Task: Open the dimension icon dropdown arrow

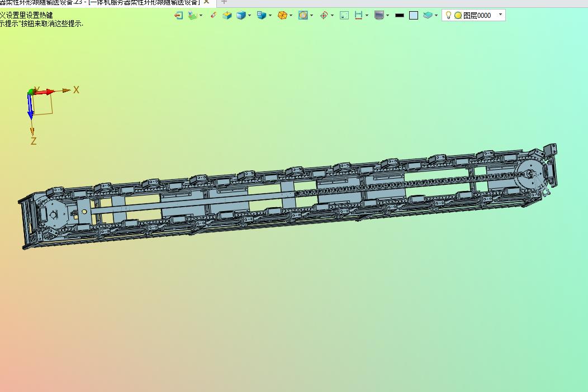Action: [x=367, y=16]
